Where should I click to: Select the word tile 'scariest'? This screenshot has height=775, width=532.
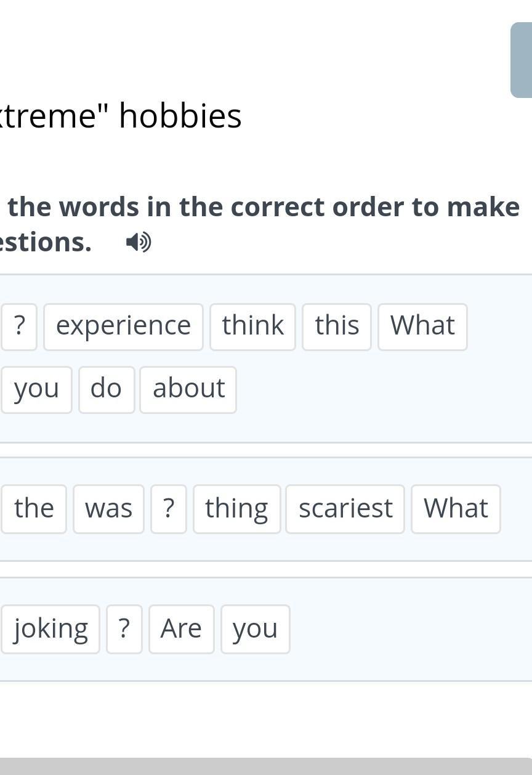point(345,509)
